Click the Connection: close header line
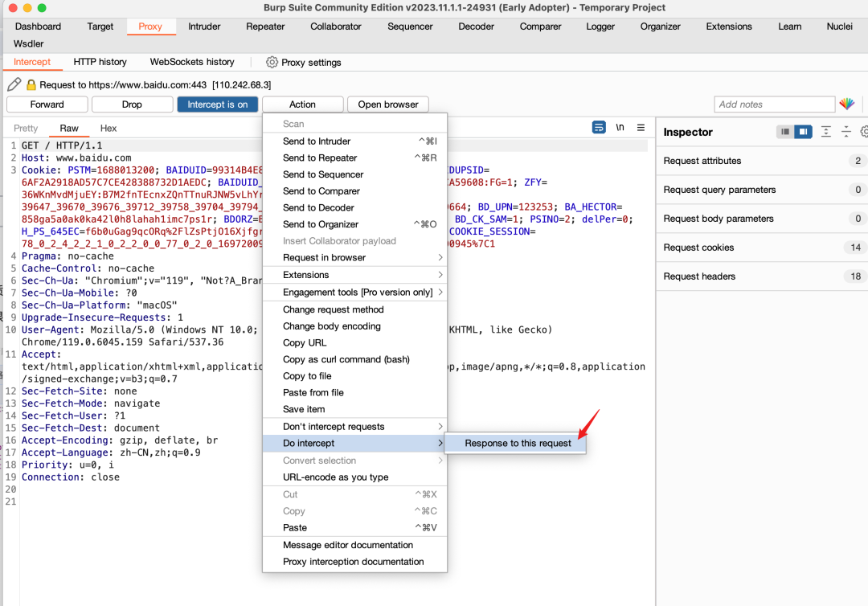The image size is (868, 606). [x=70, y=477]
